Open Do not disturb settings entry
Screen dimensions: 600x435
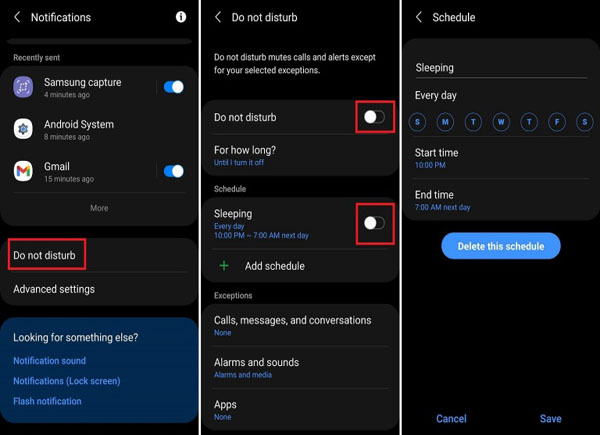tap(45, 255)
